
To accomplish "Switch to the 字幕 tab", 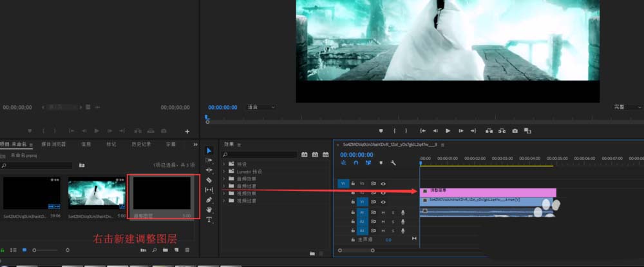I will [x=171, y=144].
